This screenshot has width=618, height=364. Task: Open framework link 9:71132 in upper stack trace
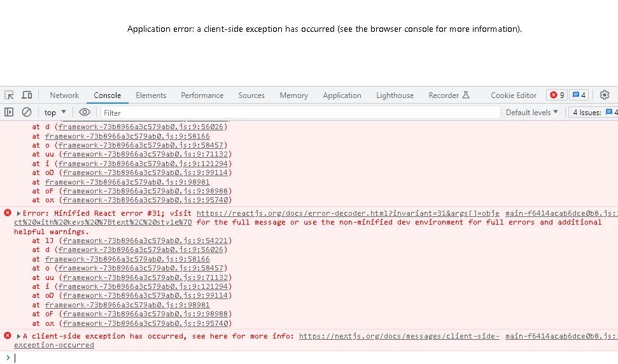(x=145, y=155)
